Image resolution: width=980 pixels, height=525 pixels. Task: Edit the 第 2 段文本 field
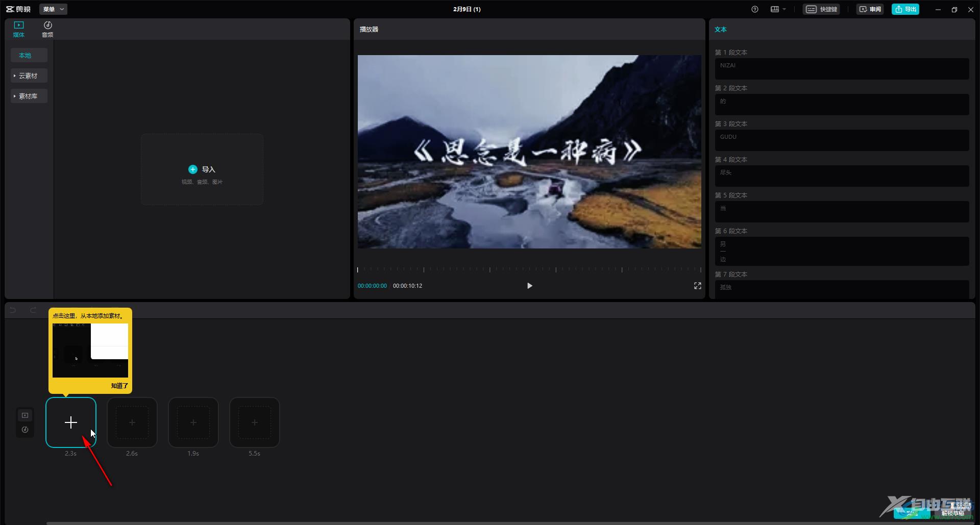[842, 105]
